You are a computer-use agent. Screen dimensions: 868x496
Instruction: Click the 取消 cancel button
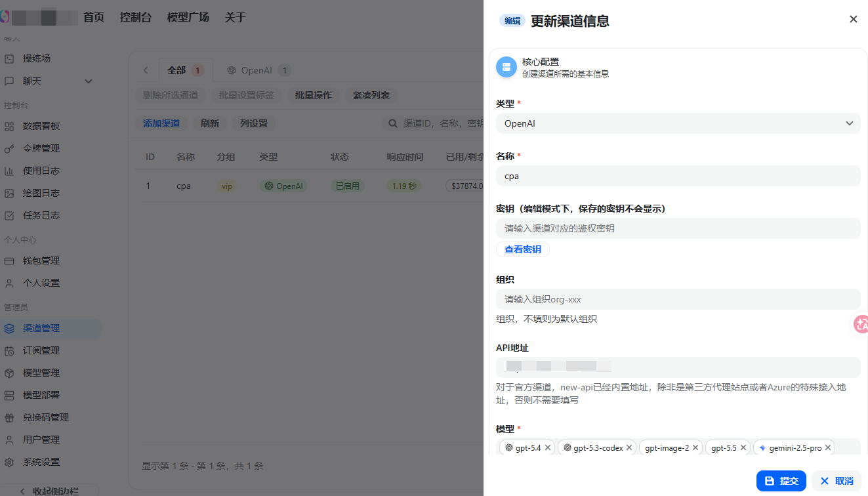[x=837, y=481]
